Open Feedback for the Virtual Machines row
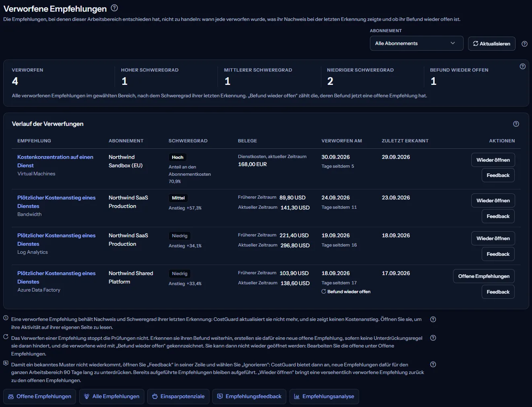The width and height of the screenshot is (532, 407). click(x=498, y=175)
